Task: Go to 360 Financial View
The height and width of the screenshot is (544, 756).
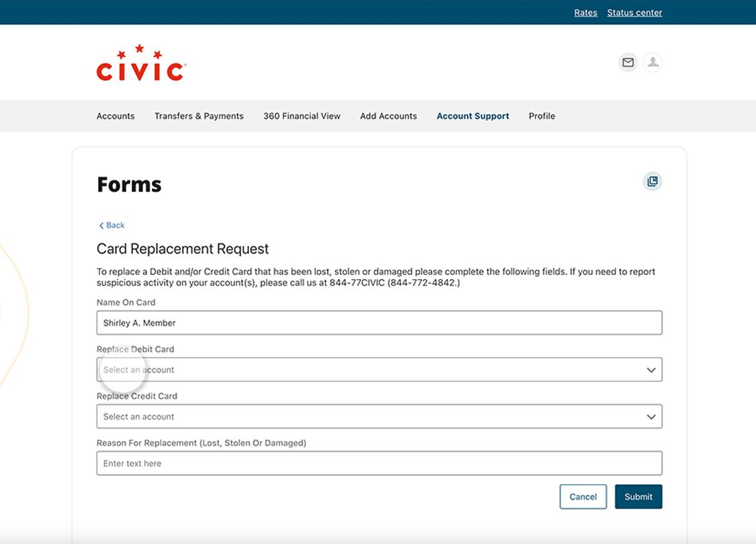Action: [x=302, y=116]
